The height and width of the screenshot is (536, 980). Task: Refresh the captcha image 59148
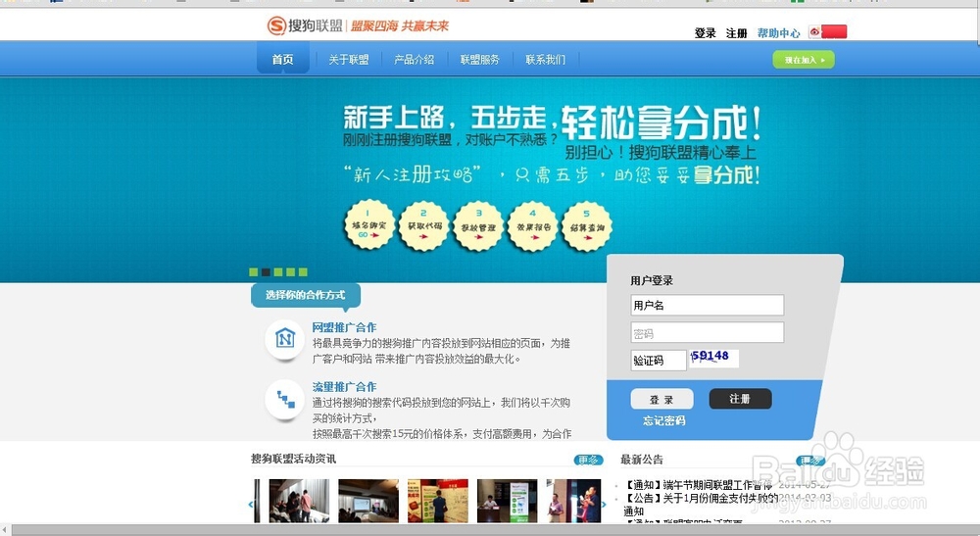pos(713,358)
